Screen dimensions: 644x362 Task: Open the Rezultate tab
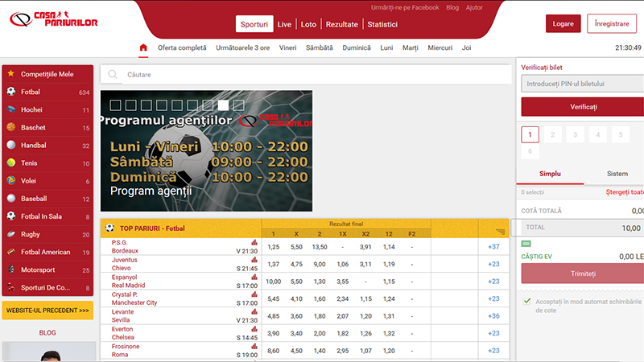[x=341, y=24]
